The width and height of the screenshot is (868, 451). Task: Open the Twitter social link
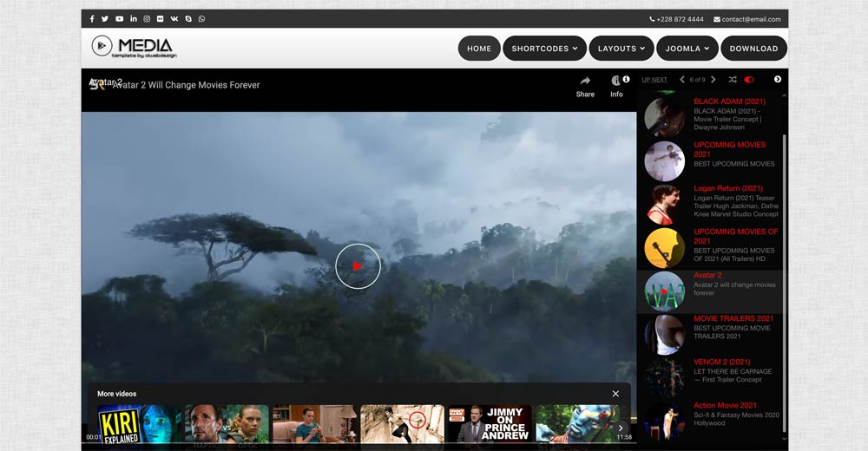click(x=105, y=19)
